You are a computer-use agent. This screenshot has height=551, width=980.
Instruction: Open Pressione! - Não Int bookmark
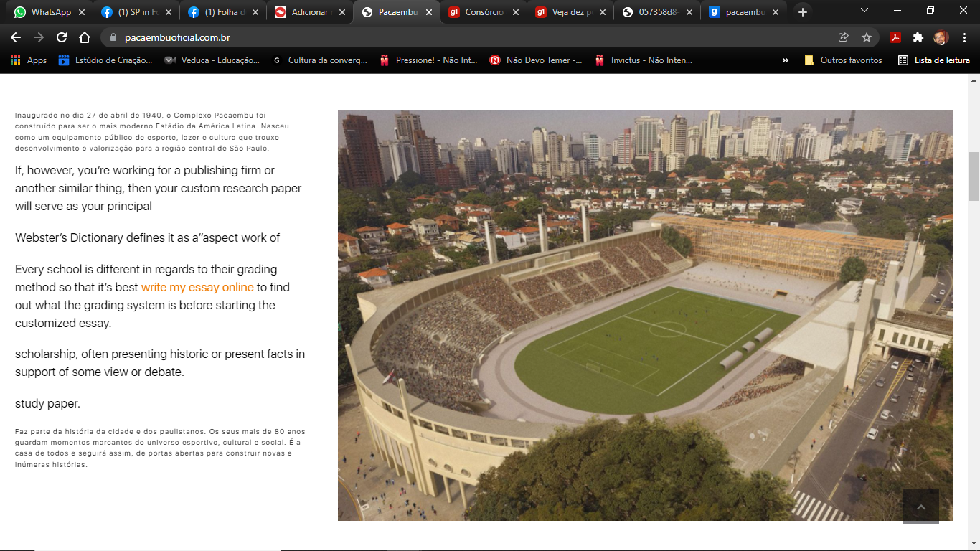428,60
